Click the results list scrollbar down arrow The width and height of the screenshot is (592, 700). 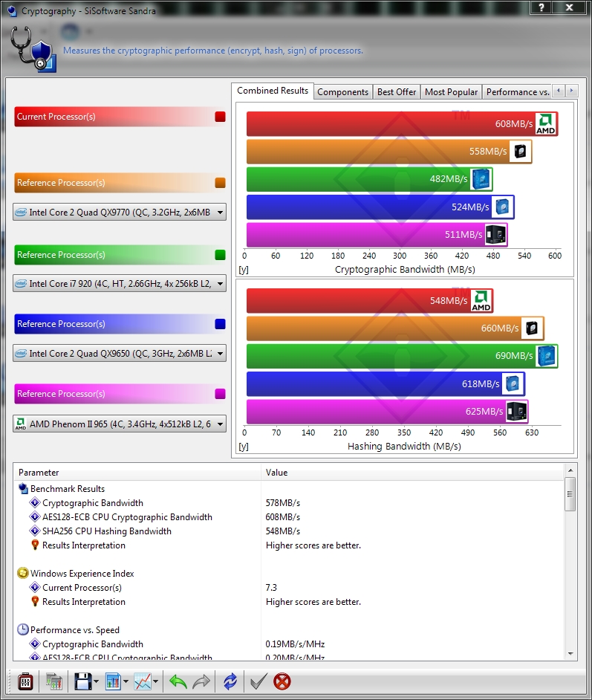570,654
